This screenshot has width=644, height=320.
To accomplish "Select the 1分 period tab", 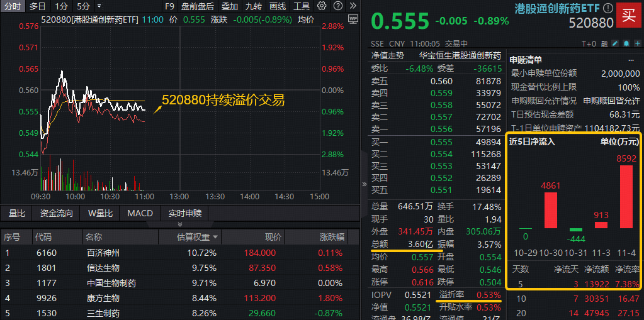I will [61, 6].
